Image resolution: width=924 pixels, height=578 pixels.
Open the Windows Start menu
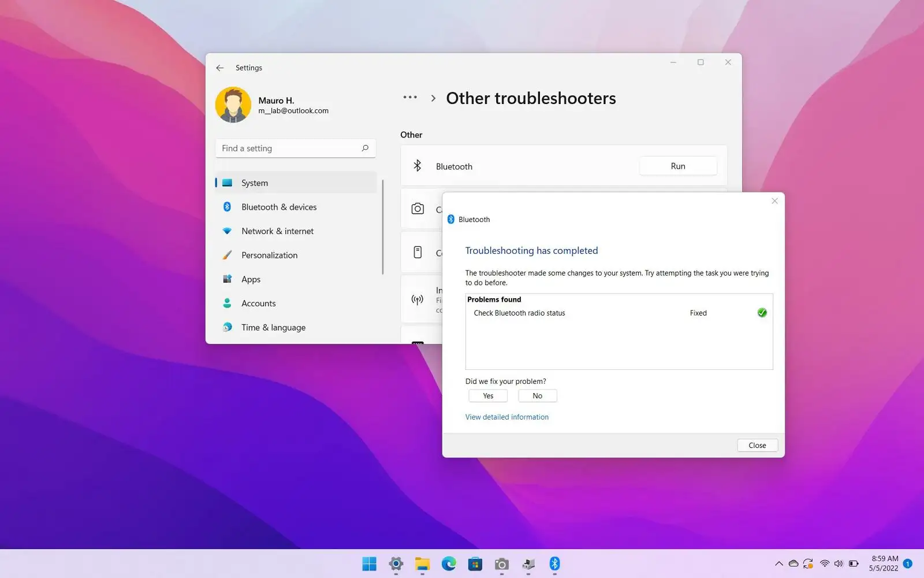click(x=369, y=564)
